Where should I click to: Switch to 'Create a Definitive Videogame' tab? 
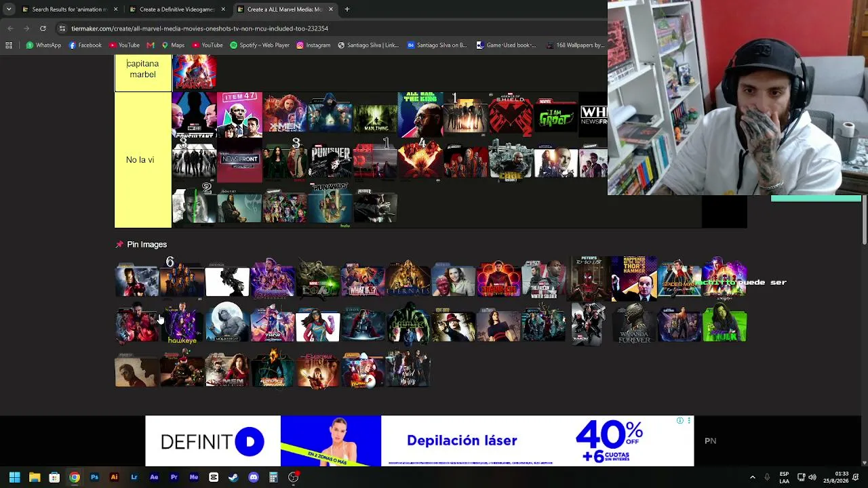pyautogui.click(x=176, y=9)
